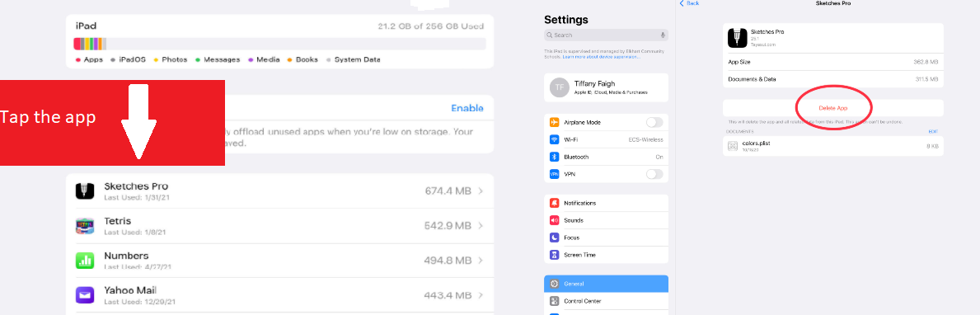The image size is (980, 315).
Task: Open Learn more about device supervision link
Action: click(601, 57)
